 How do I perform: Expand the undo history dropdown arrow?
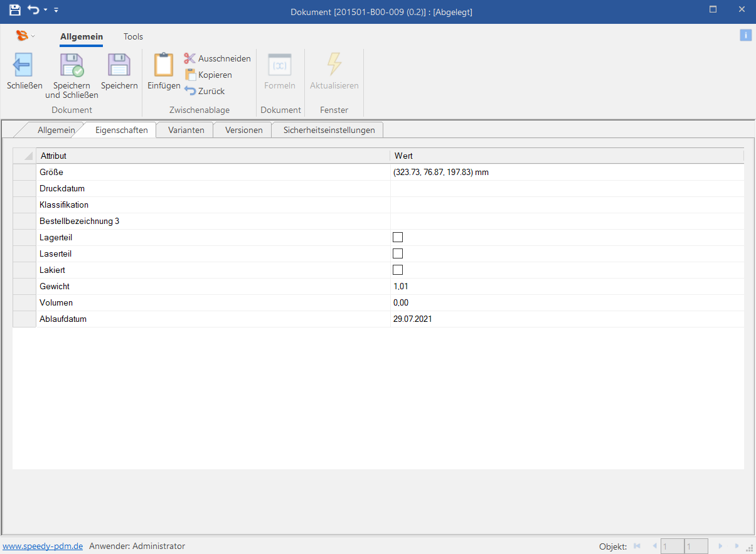[45, 10]
